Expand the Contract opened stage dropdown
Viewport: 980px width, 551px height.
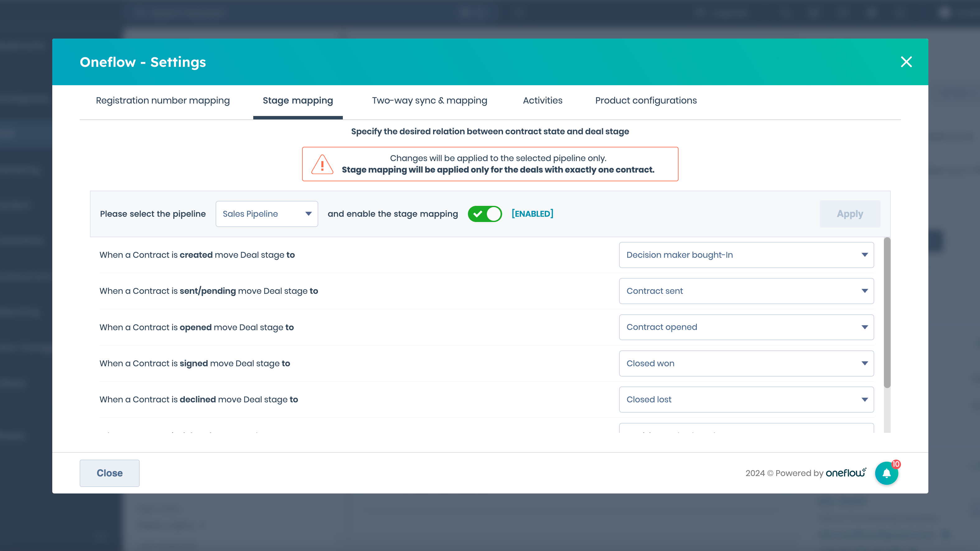[746, 327]
